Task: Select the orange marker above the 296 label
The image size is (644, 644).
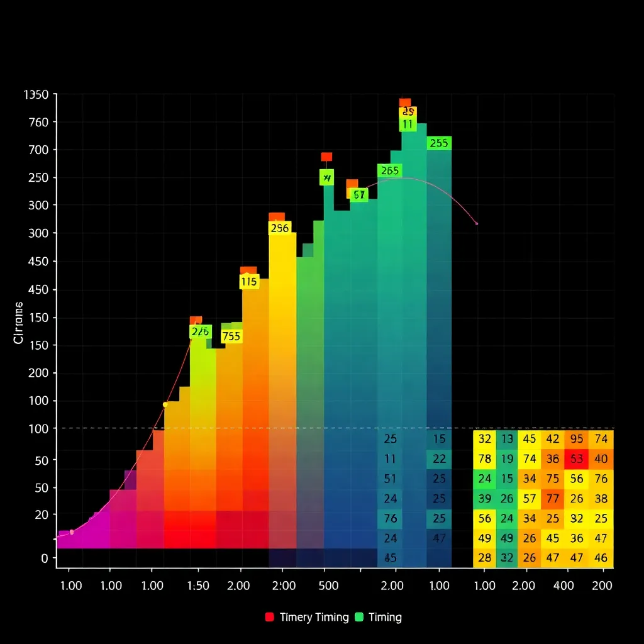Action: [x=277, y=217]
